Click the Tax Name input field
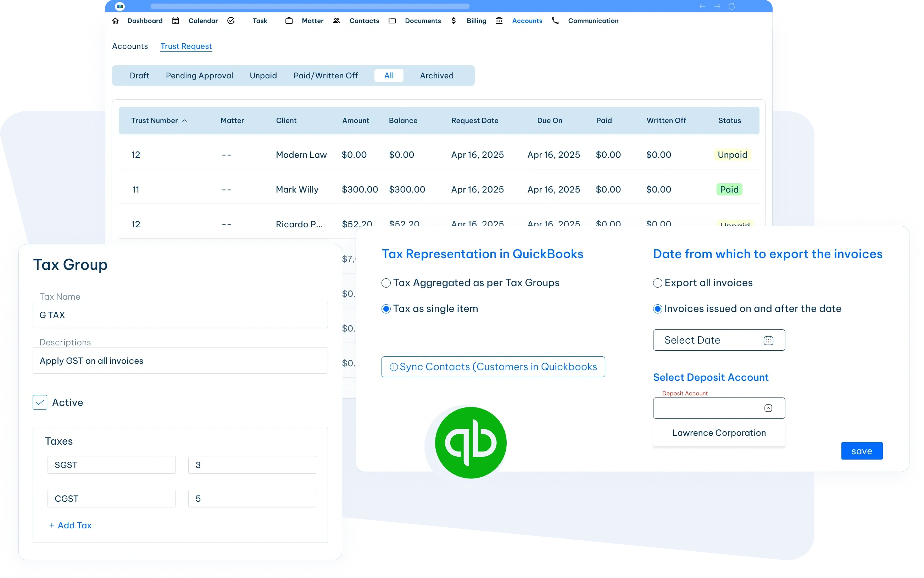Image resolution: width=924 pixels, height=578 pixels. pyautogui.click(x=180, y=315)
